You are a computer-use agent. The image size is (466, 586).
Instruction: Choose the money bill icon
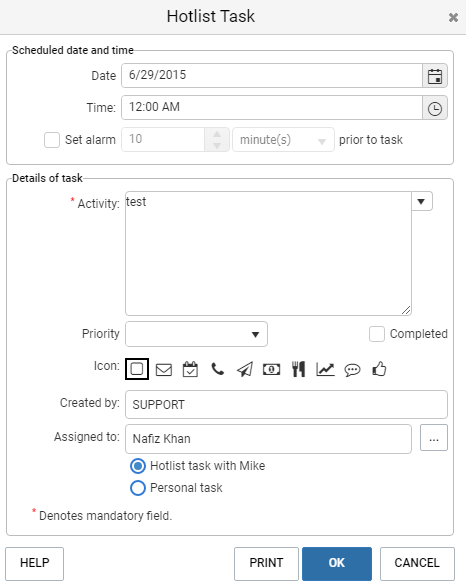[x=271, y=370]
